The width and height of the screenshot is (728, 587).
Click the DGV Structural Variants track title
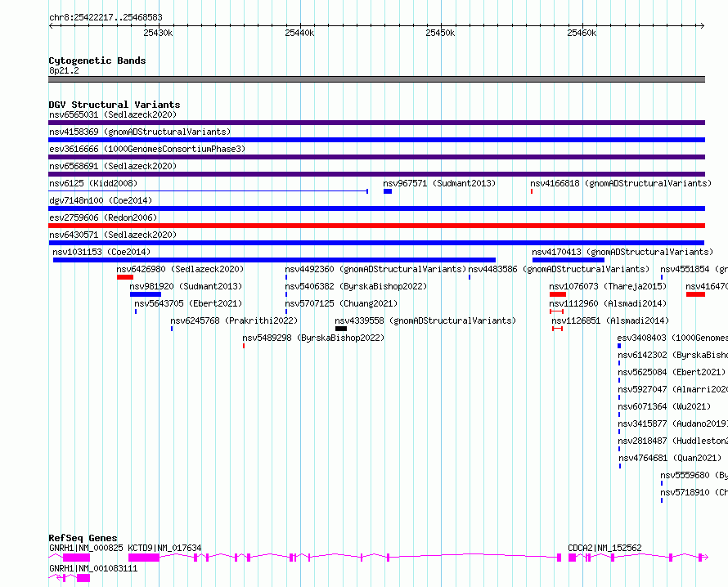coord(115,105)
